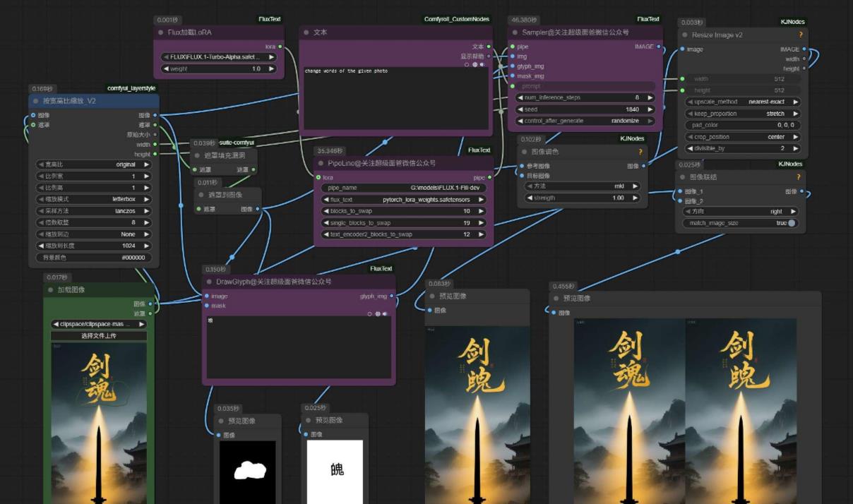Collapse the Resize Image v2 node via its title dot
The height and width of the screenshot is (504, 853).
click(x=685, y=35)
